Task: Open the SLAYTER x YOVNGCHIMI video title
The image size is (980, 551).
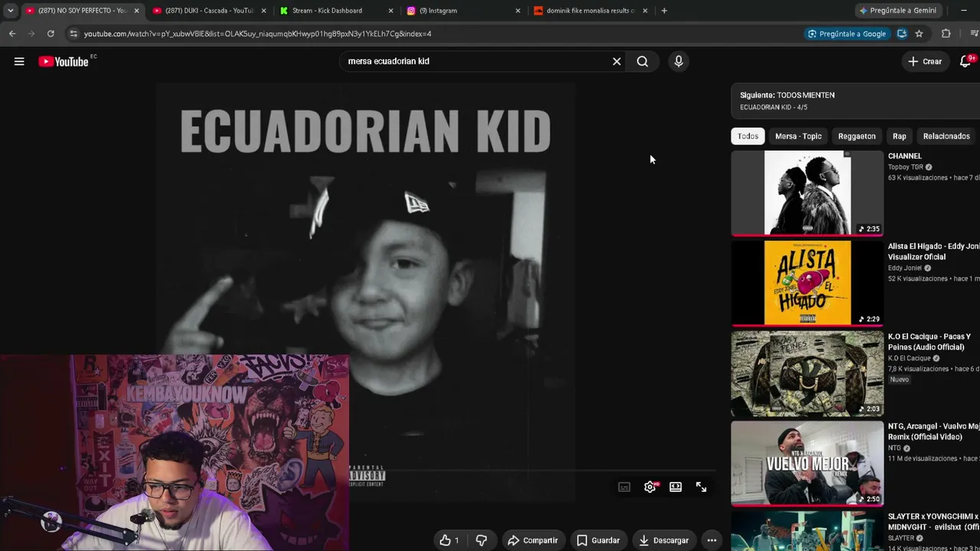Action: pos(934,522)
